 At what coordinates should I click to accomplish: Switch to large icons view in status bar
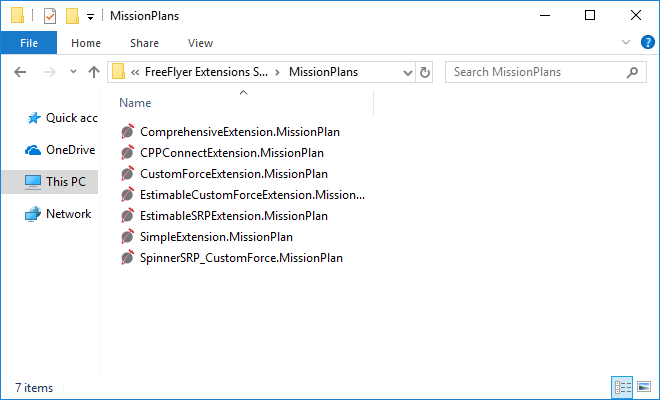tap(644, 387)
